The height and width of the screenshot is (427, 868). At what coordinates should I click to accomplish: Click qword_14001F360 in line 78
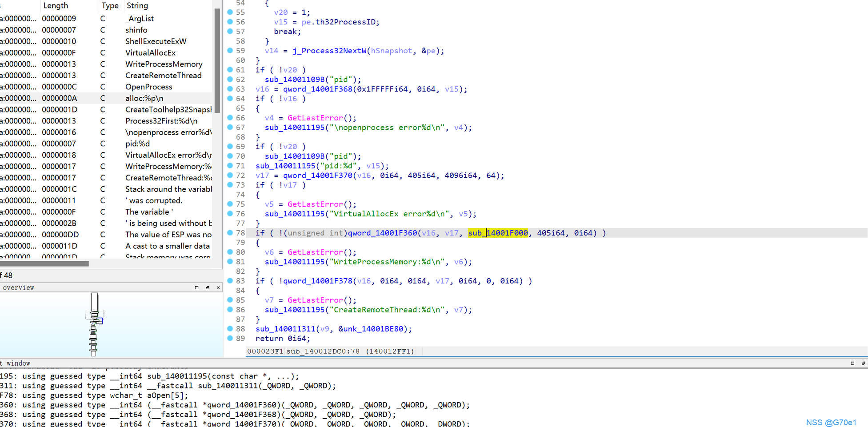383,233
